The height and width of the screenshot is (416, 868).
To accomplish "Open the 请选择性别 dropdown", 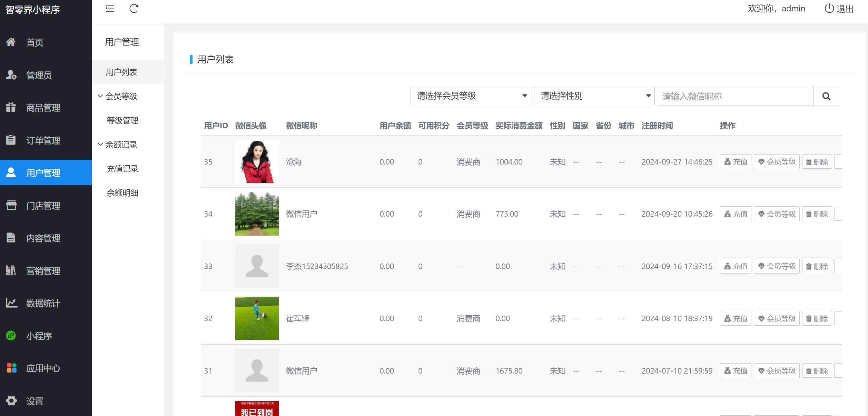I will pos(594,96).
